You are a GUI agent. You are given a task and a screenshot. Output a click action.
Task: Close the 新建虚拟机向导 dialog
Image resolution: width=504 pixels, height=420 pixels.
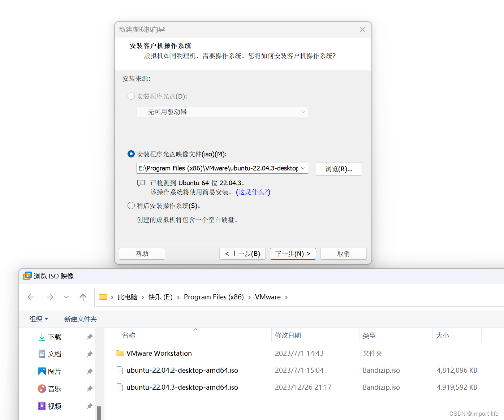point(362,30)
